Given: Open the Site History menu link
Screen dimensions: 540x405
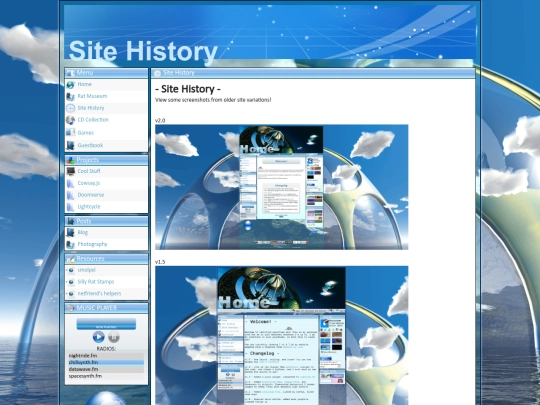Looking at the screenshot, I should coord(91,108).
